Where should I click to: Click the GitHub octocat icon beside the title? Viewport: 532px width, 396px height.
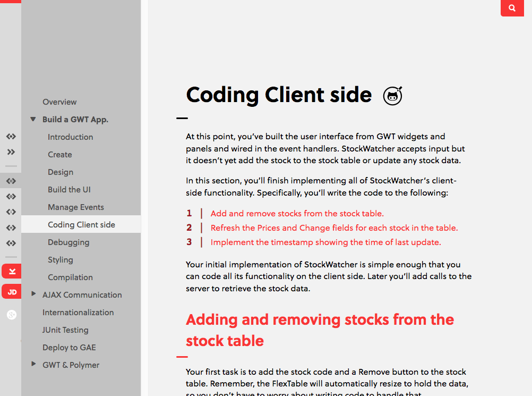393,96
